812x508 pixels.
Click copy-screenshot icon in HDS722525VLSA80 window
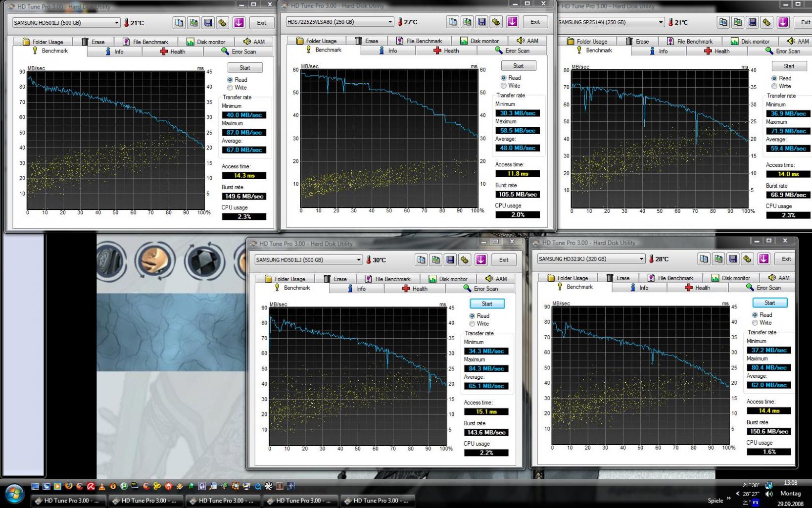click(467, 22)
